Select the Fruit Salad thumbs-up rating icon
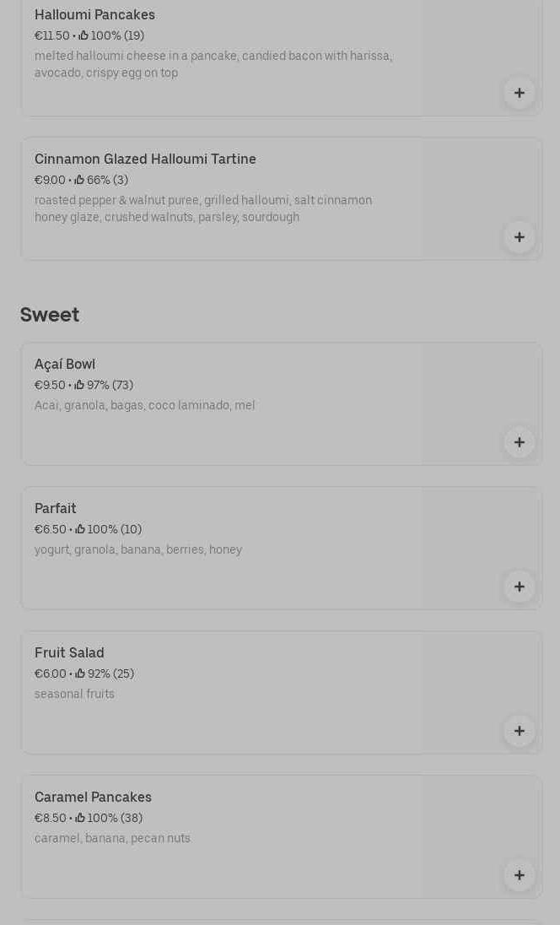This screenshot has height=925, width=560. (80, 673)
